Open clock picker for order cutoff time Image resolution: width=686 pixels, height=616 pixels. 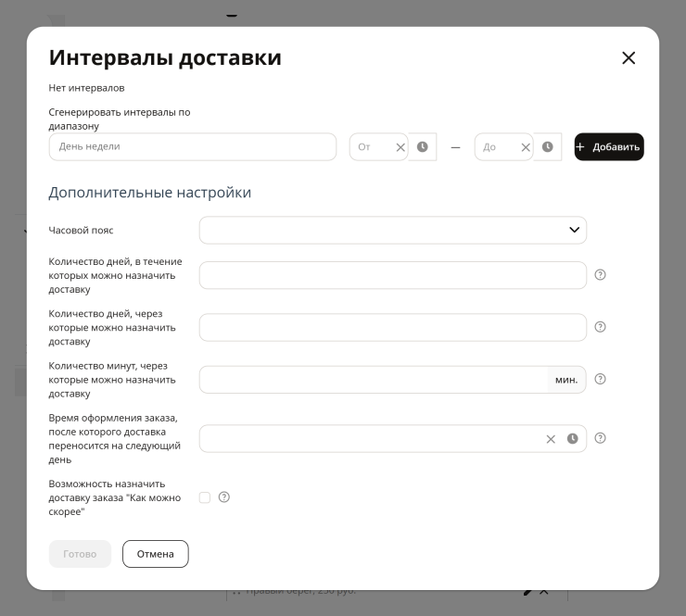(572, 438)
